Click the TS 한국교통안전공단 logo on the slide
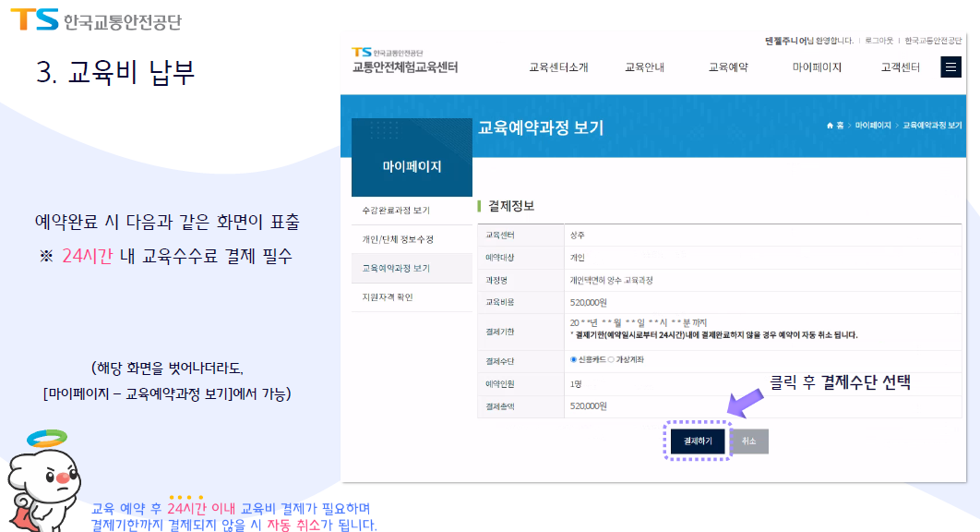This screenshot has width=980, height=532. point(96,20)
